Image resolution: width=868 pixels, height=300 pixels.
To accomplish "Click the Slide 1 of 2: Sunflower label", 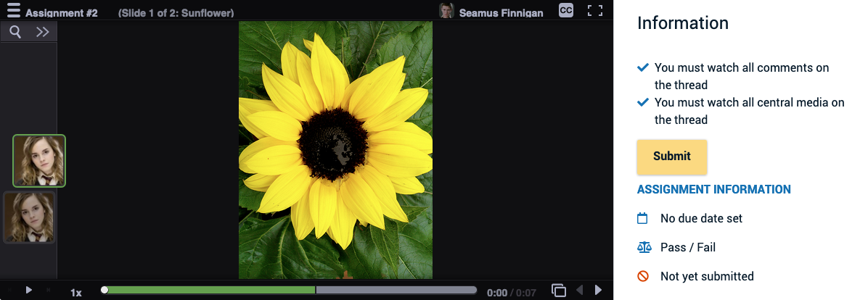I will pos(176,13).
